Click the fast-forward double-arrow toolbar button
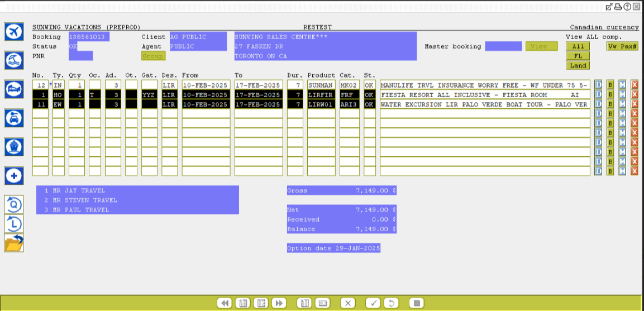644x311 pixels. [x=279, y=303]
